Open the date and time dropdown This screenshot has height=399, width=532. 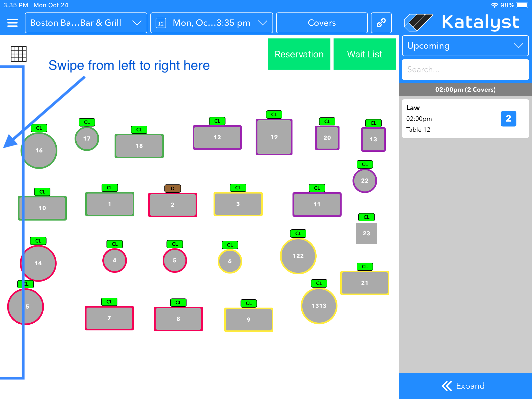(211, 23)
